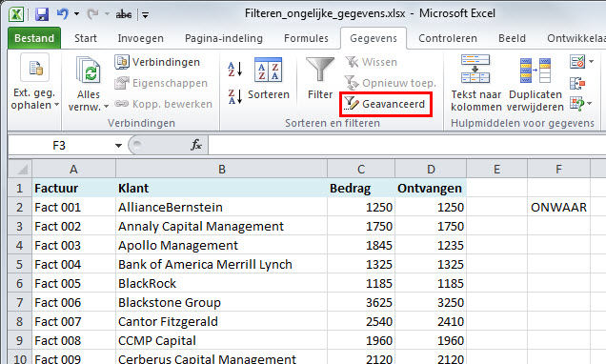Select column B header

221,169
